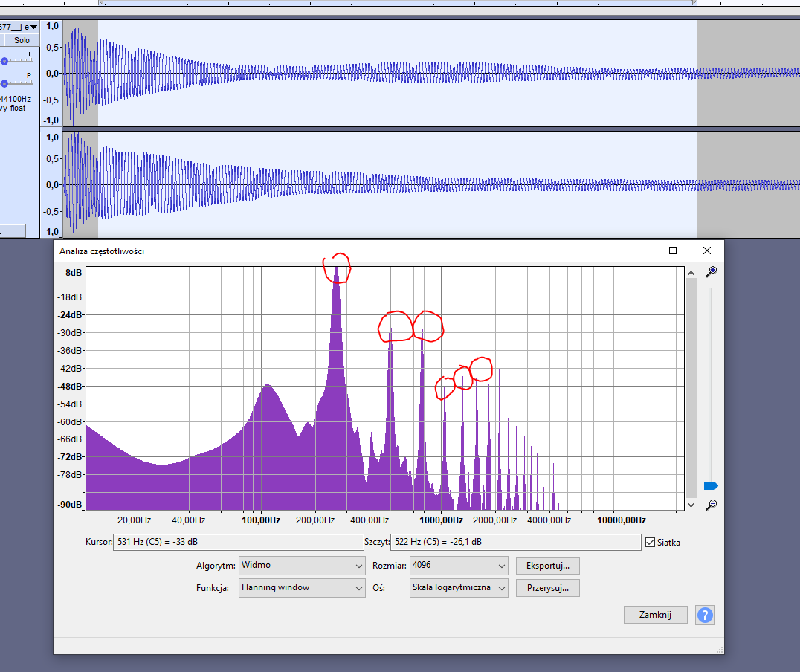Image resolution: width=800 pixels, height=672 pixels.
Task: Click the 1000,00Hz axis label
Action: point(442,520)
